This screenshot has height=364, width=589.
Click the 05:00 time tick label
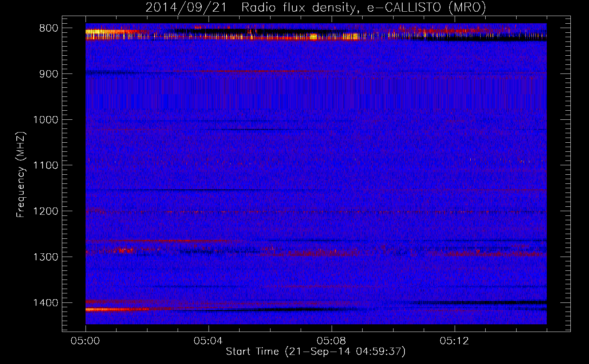click(x=86, y=341)
